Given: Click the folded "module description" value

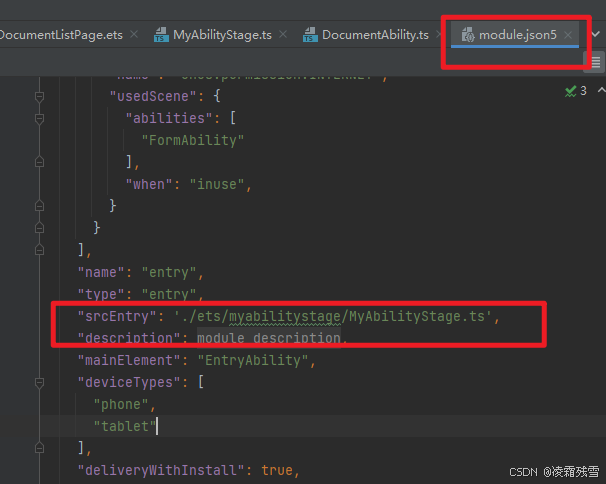Looking at the screenshot, I should (269, 338).
